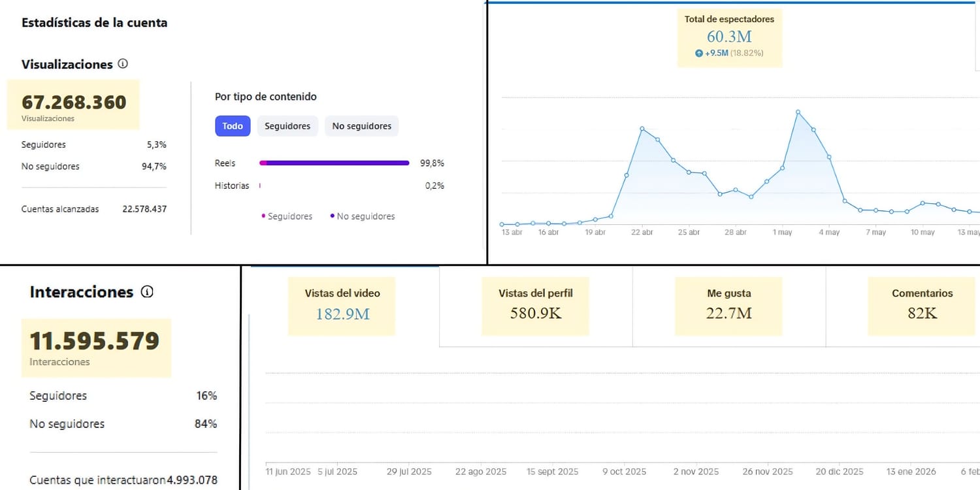
Task: Click the 5,3% Seguidores value
Action: (x=157, y=144)
